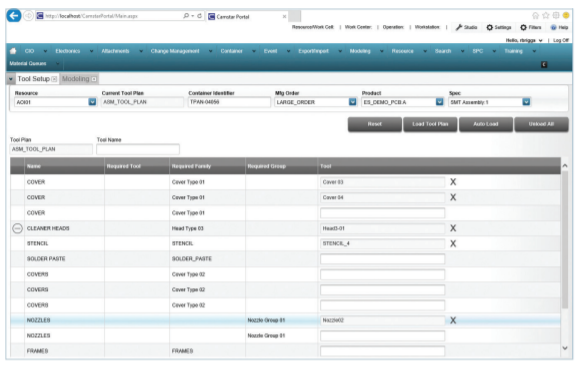Screen dimensions: 580x371
Task: Remove the Cover 04 tool with X
Action: tap(453, 198)
